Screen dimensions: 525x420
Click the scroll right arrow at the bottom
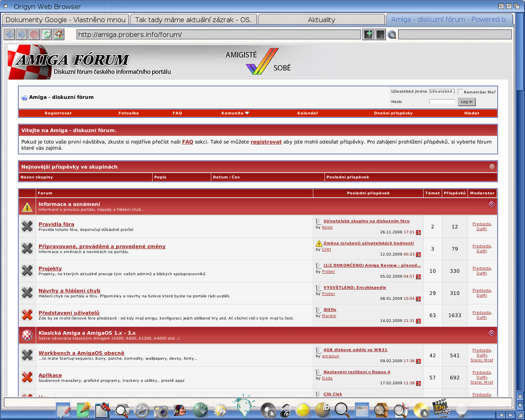point(511,415)
